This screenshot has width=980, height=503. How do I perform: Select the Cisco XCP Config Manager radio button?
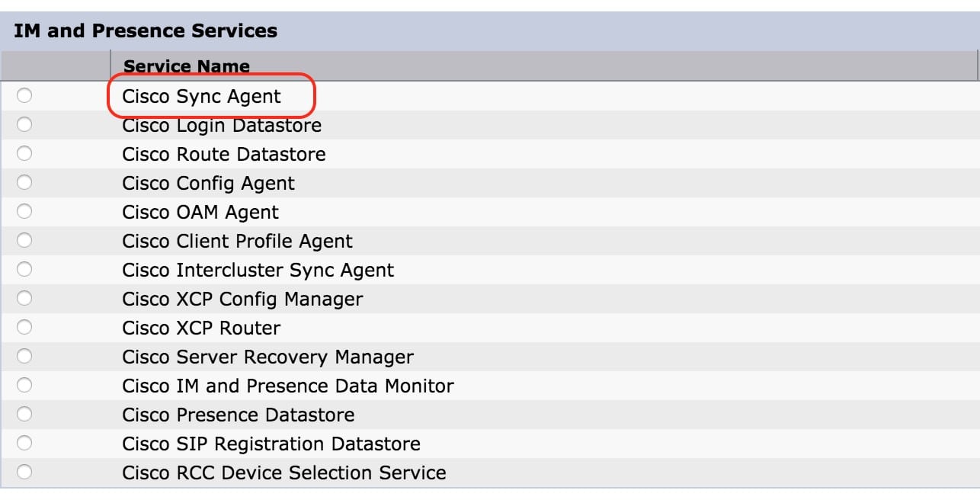[25, 299]
